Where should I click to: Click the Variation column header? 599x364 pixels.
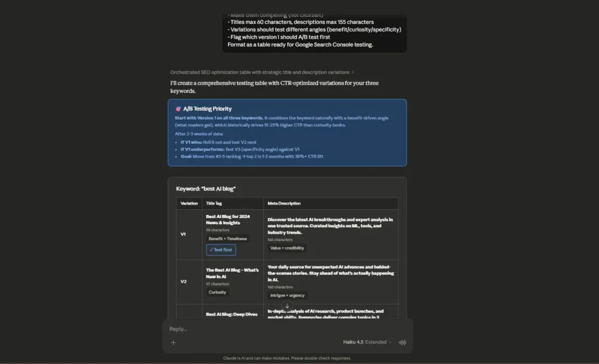pyautogui.click(x=189, y=203)
